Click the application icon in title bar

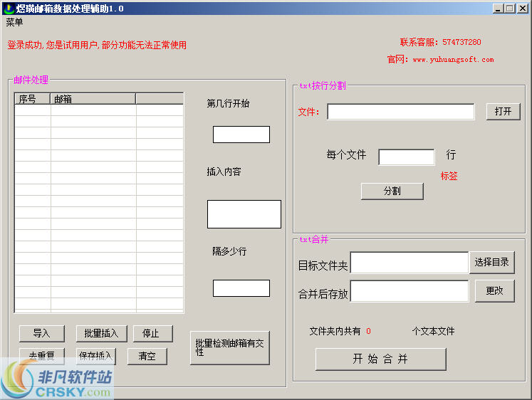9,9
